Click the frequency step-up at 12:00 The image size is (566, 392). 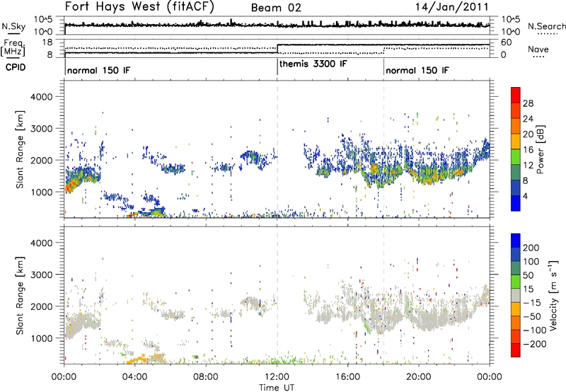click(277, 49)
